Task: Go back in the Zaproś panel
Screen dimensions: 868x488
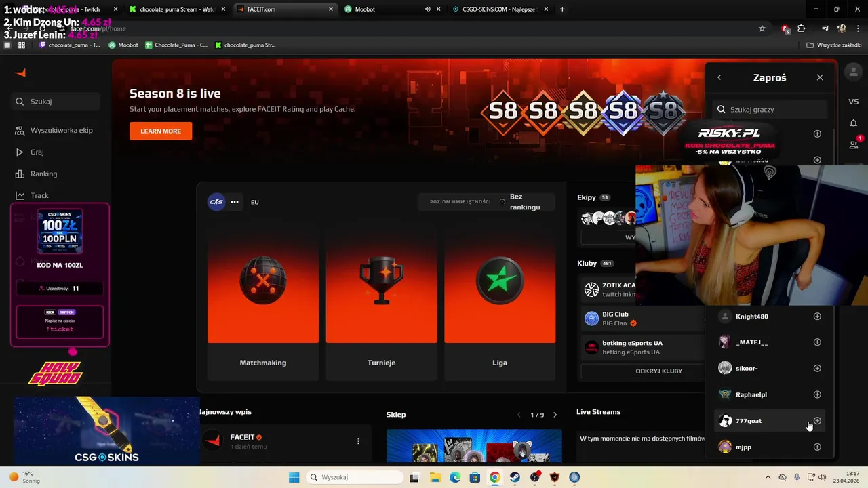Action: (x=719, y=77)
